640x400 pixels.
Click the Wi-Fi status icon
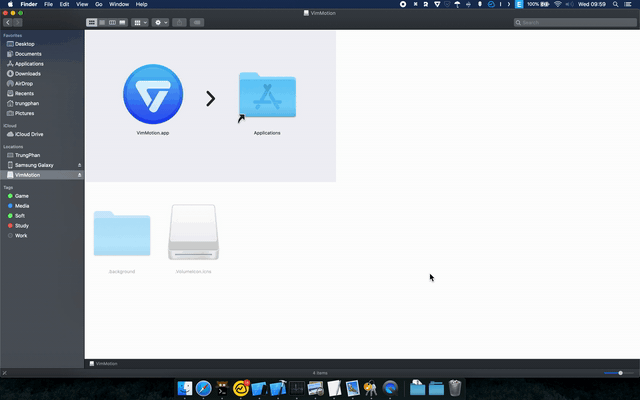[x=558, y=4]
